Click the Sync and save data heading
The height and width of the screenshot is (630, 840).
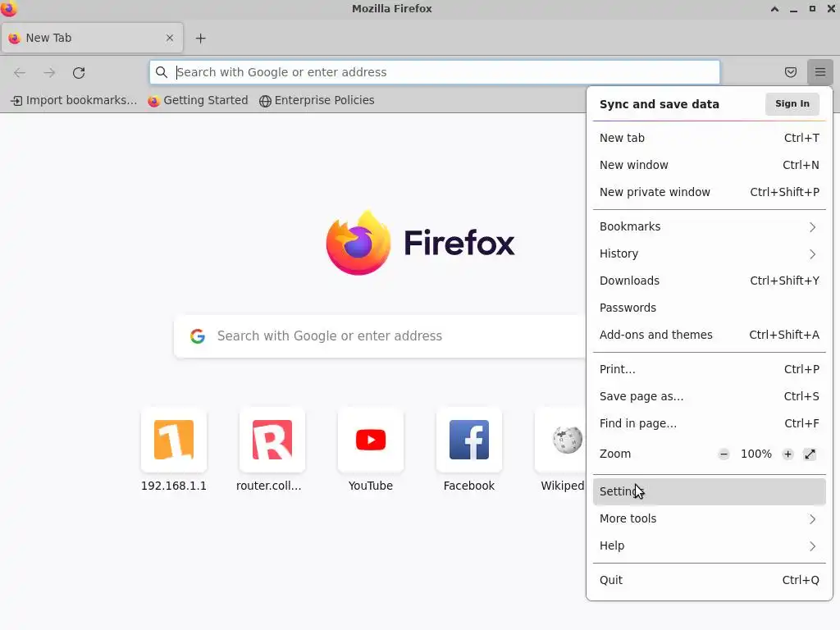coord(659,104)
